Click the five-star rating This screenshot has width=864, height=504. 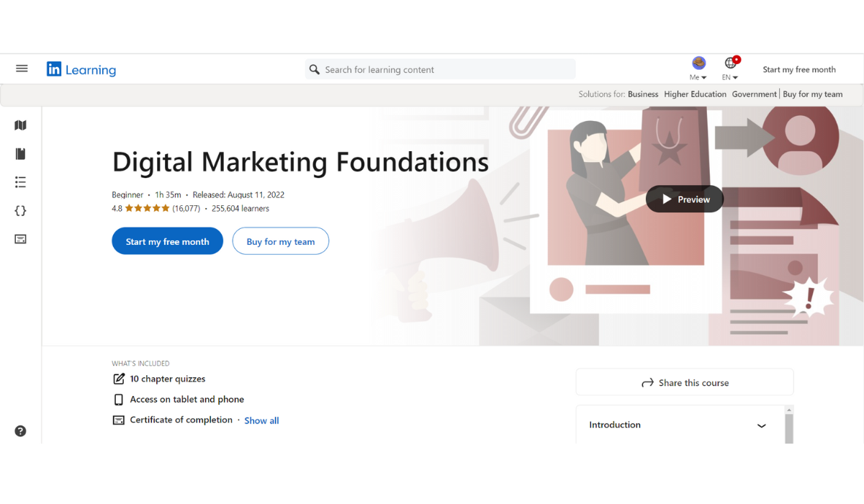coord(147,209)
